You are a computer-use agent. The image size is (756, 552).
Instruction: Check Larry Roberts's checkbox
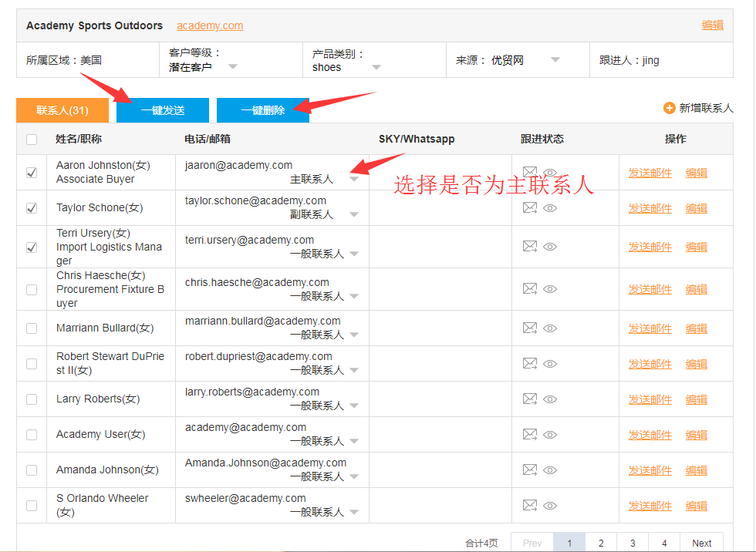point(32,399)
